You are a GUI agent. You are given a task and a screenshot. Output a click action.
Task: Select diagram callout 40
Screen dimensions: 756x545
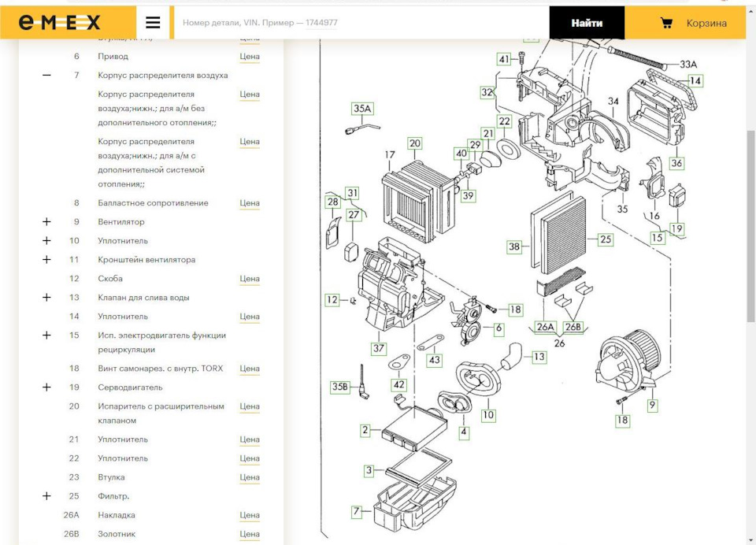(x=461, y=154)
